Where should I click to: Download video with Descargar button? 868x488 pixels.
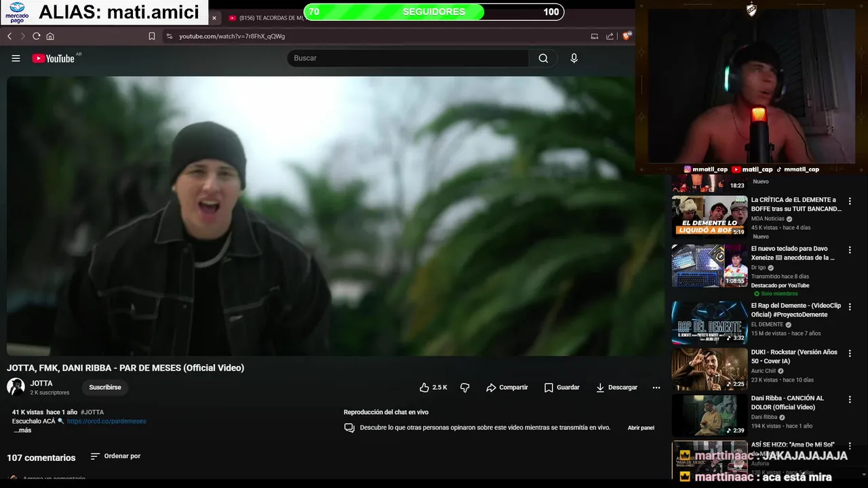pyautogui.click(x=616, y=387)
